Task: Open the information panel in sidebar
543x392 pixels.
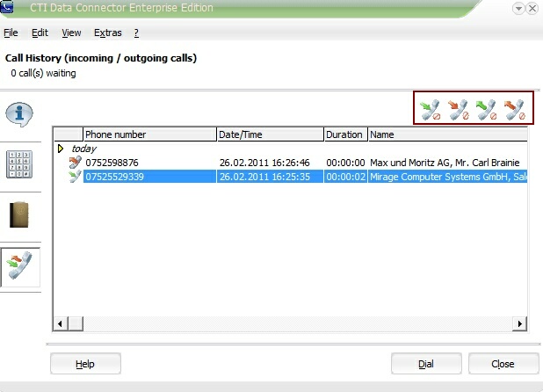Action: (x=19, y=113)
